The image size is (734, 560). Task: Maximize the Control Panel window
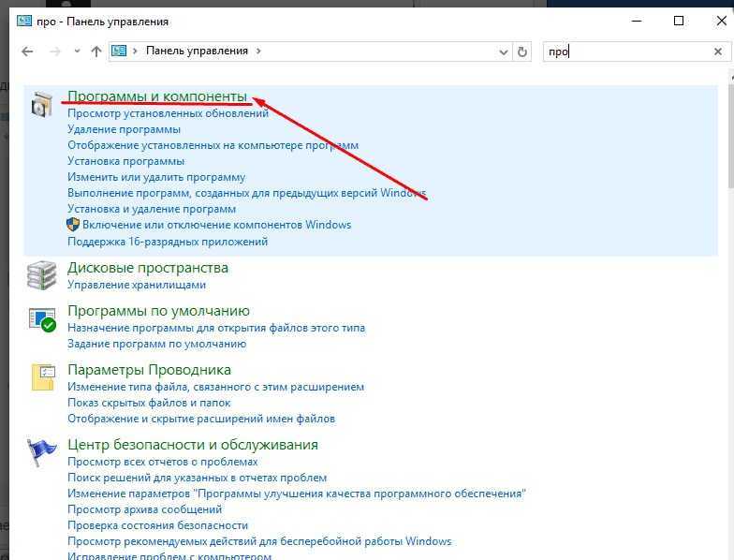[679, 21]
